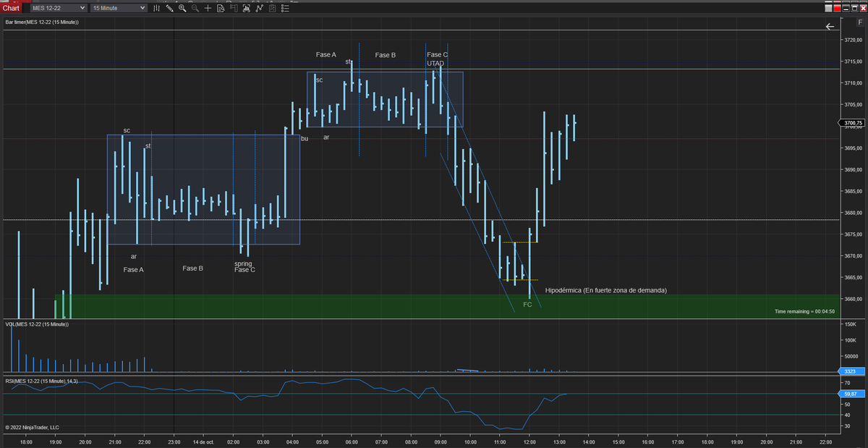Click the left-pointing arrow near price axis
Screen dimensions: 868x448
coord(830,27)
